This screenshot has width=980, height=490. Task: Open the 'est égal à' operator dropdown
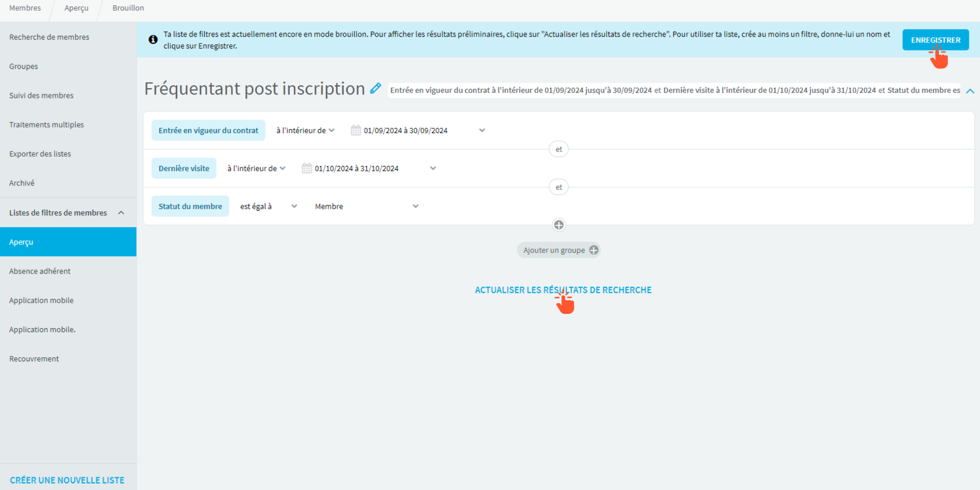point(268,206)
